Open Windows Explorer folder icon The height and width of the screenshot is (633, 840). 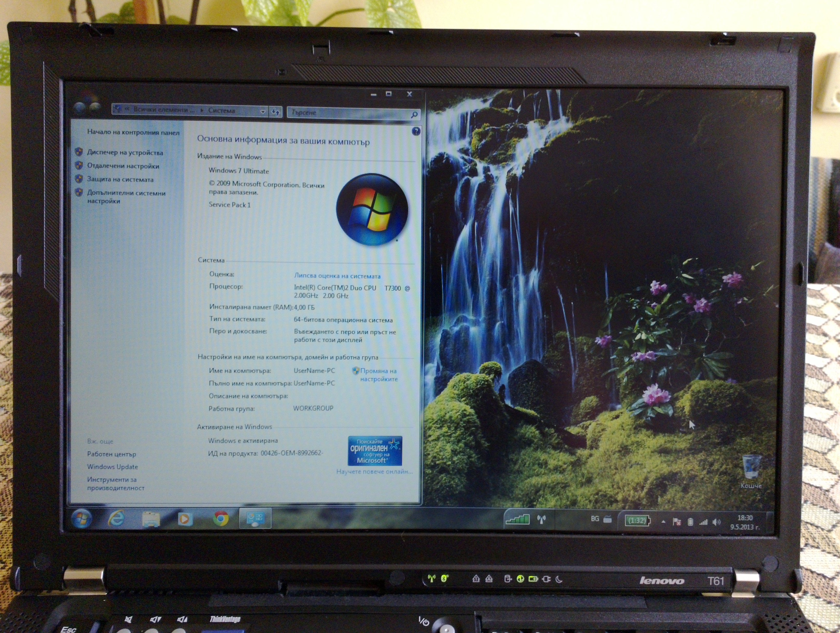pos(151,519)
